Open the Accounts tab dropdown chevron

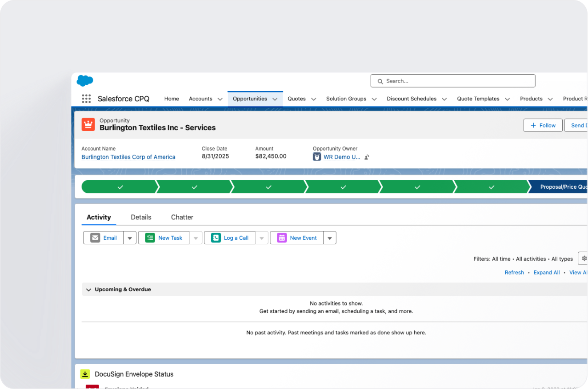tap(220, 99)
